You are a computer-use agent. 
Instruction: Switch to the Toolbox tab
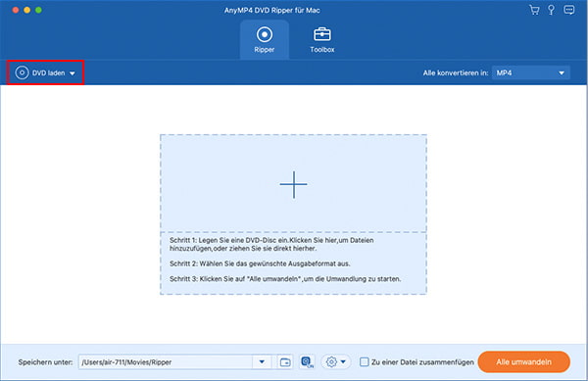coord(322,40)
